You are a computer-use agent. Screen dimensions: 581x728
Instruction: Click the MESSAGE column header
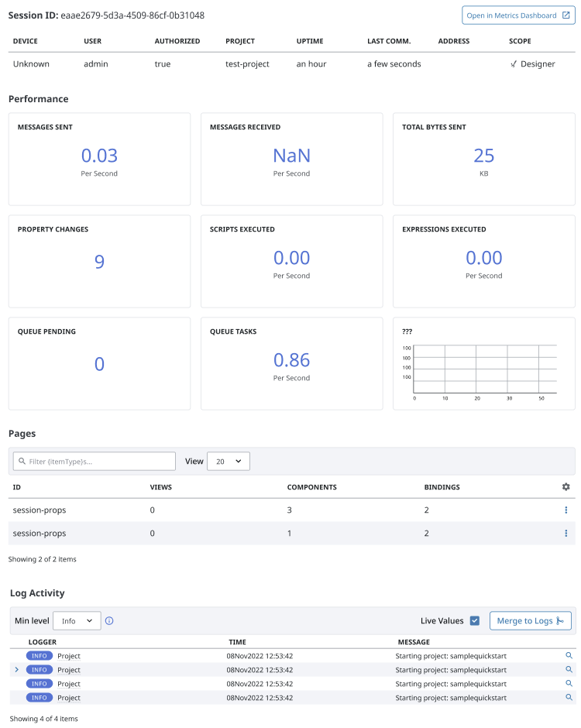414,642
